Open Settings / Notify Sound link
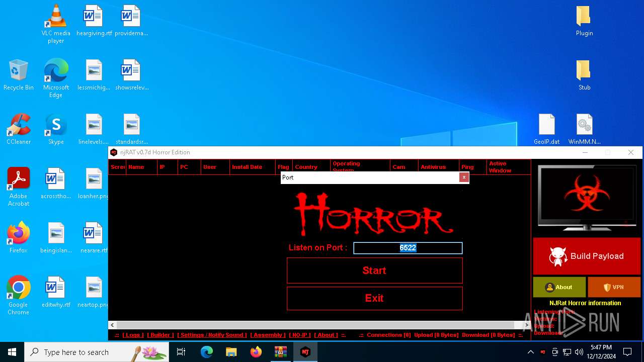This screenshot has height=362, width=644. pyautogui.click(x=212, y=335)
